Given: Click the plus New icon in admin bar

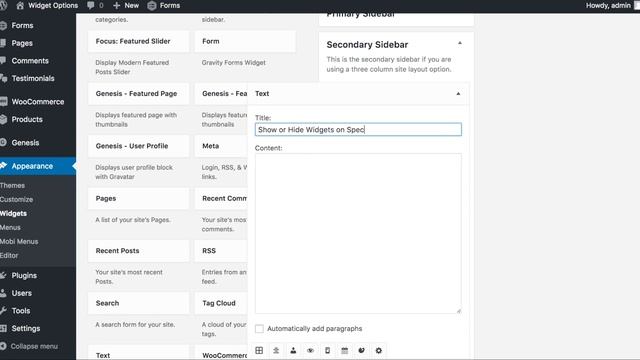Looking at the screenshot, I should click(x=116, y=5).
